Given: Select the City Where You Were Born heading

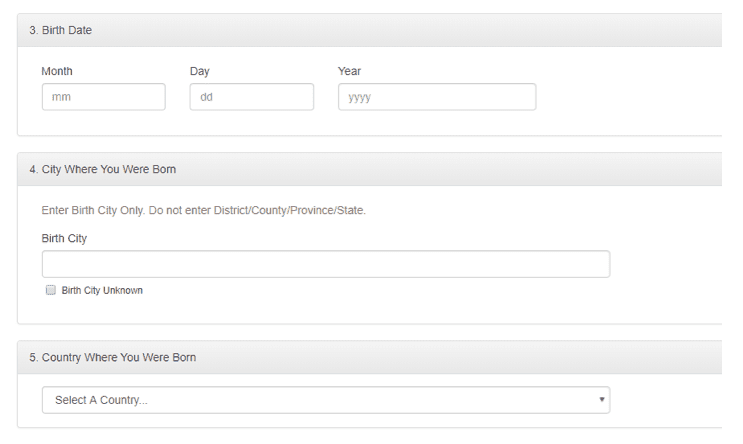Looking at the screenshot, I should (102, 169).
